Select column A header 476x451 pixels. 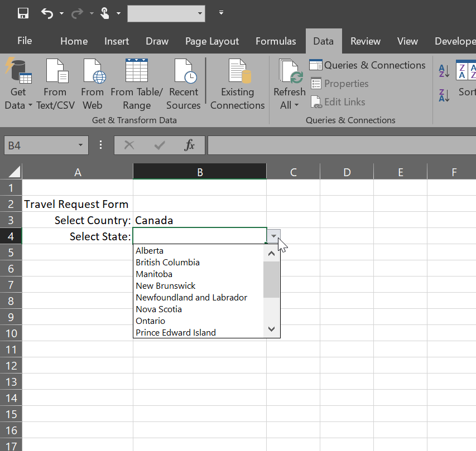[78, 172]
